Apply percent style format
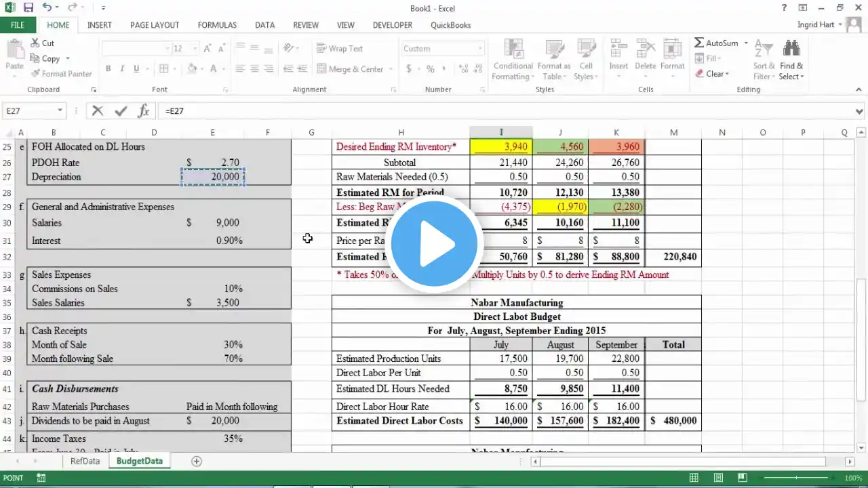Viewport: 868px width, 488px height. coord(430,68)
